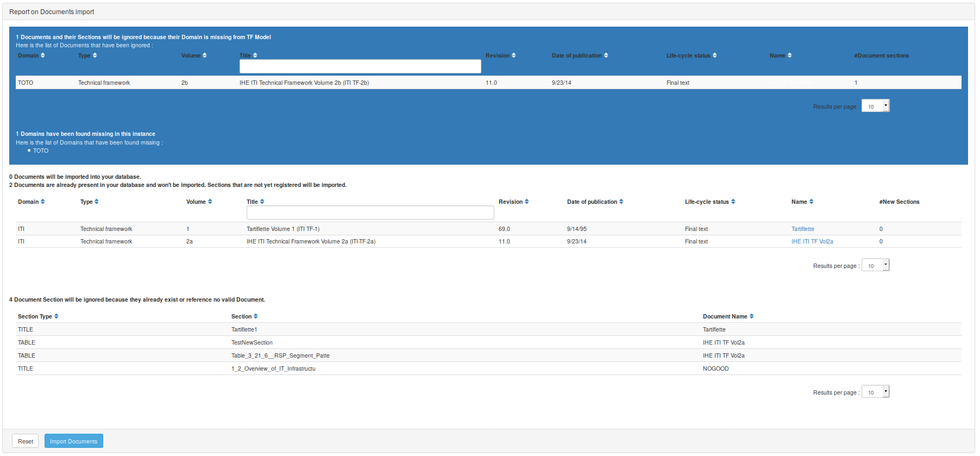
Task: Sort existing documents by Date of publication icon
Action: point(621,202)
